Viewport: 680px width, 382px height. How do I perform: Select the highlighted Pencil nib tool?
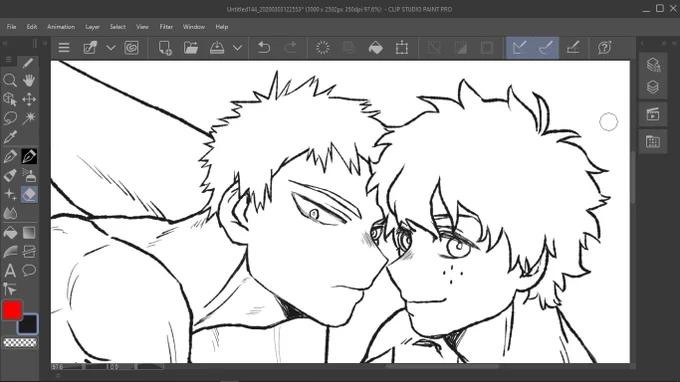click(29, 157)
